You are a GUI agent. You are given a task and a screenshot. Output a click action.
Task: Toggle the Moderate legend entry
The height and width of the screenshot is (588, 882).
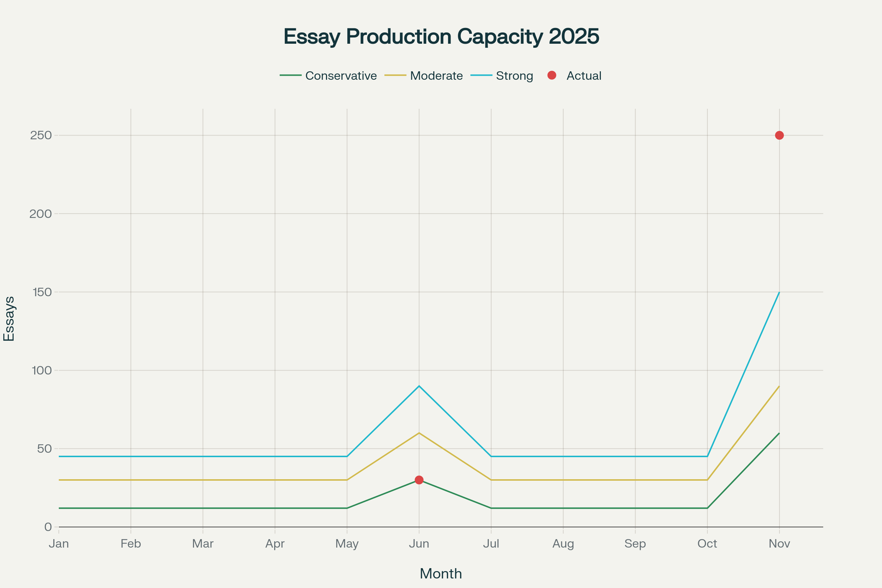[x=436, y=76]
